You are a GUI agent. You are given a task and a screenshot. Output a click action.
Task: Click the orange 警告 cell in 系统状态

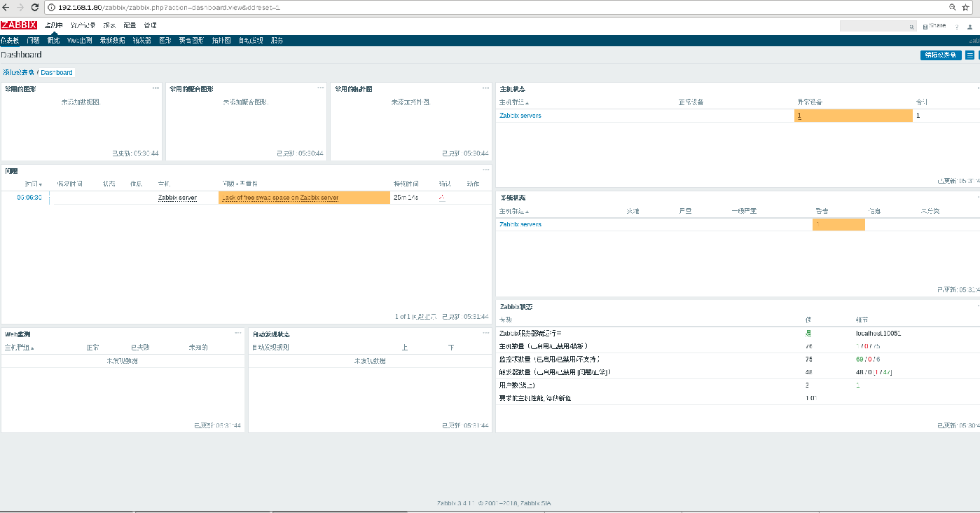click(838, 224)
